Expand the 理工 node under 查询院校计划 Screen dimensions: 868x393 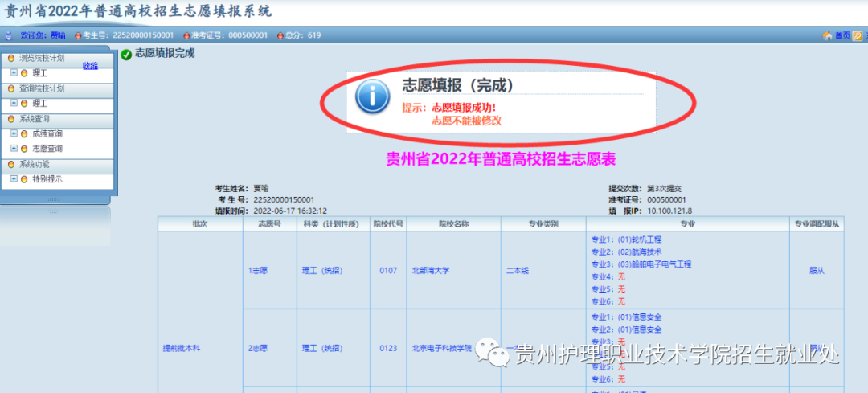14,103
